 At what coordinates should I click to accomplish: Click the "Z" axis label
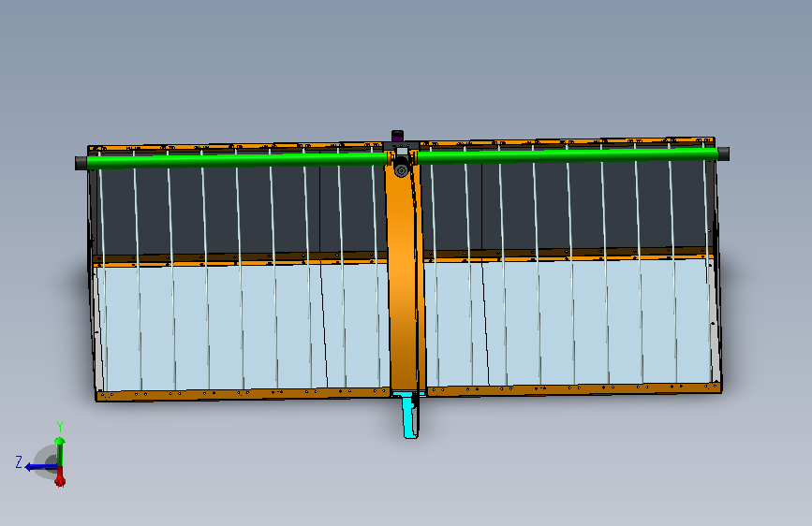tap(19, 462)
